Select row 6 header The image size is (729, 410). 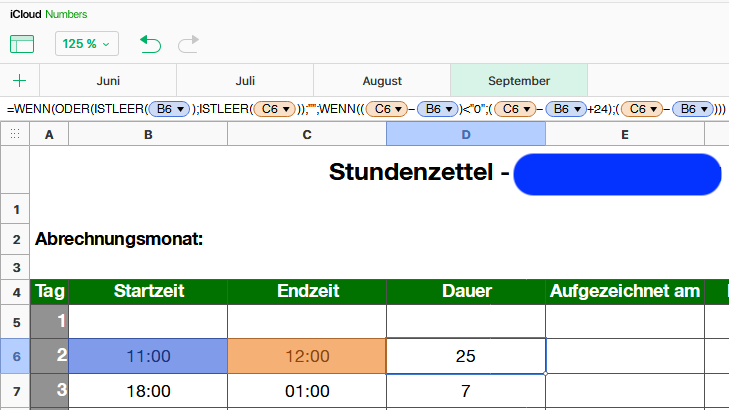click(15, 356)
